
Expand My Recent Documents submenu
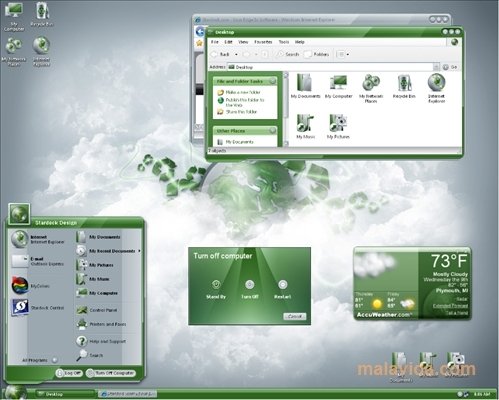tap(108, 251)
